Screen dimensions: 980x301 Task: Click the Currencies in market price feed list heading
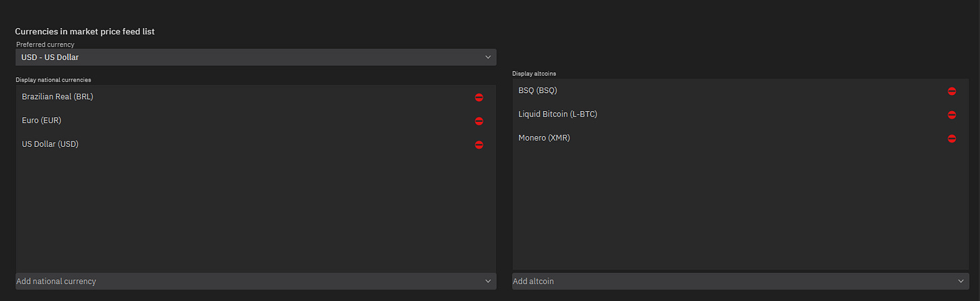pyautogui.click(x=85, y=31)
